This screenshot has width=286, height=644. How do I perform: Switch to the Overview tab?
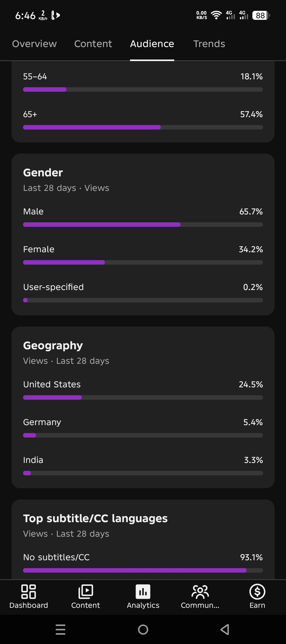tap(34, 44)
